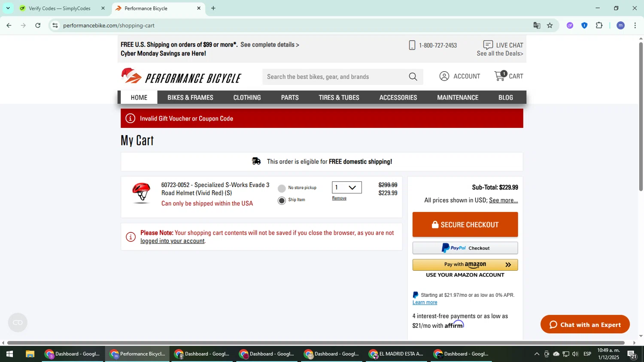The height and width of the screenshot is (362, 644).
Task: Open EL MADRID ESTA taskbar window
Action: [397, 354]
